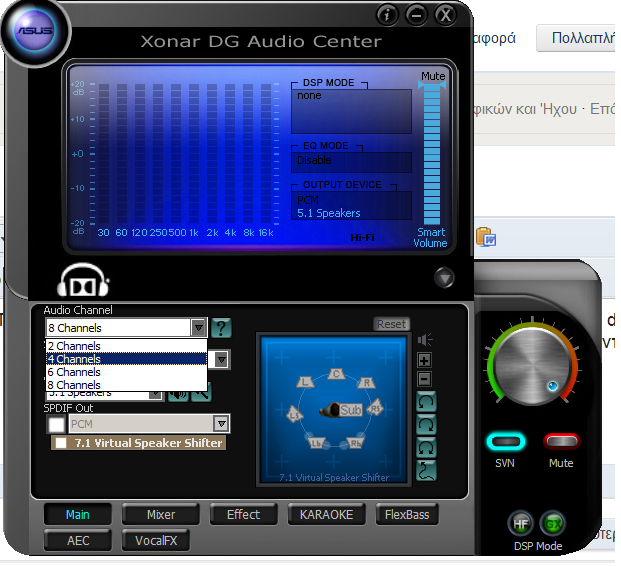621x567 pixels.
Task: Open the speaker settings wrench icon
Action: click(201, 393)
